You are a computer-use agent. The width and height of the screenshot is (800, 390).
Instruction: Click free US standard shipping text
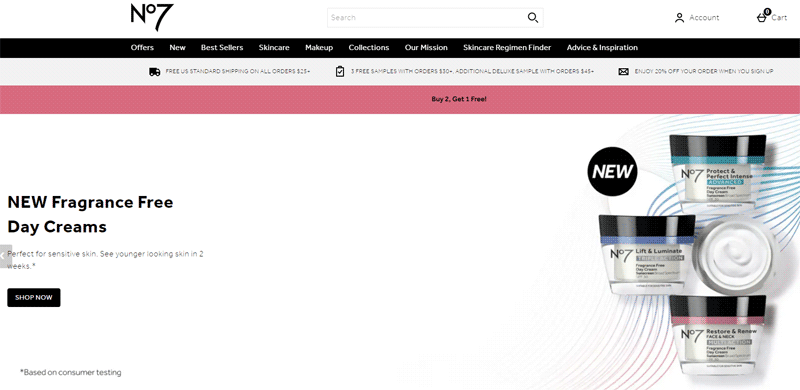pyautogui.click(x=238, y=72)
